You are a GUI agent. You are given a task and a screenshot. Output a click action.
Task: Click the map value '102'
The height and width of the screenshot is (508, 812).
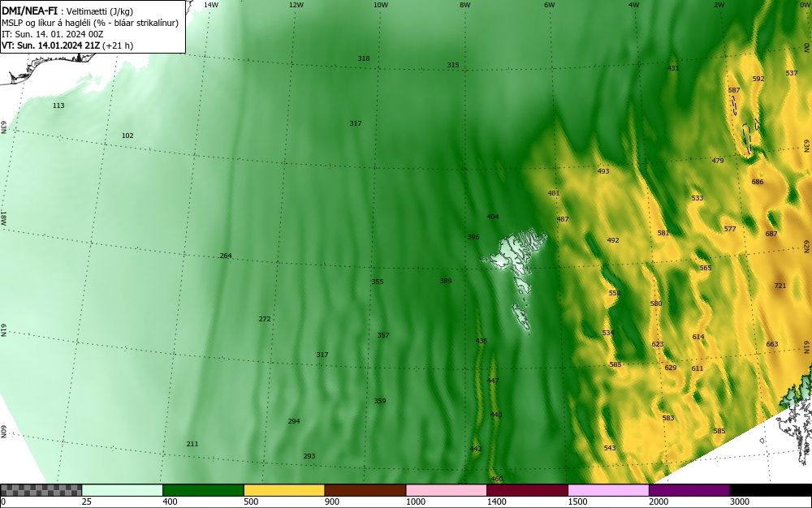pos(127,136)
